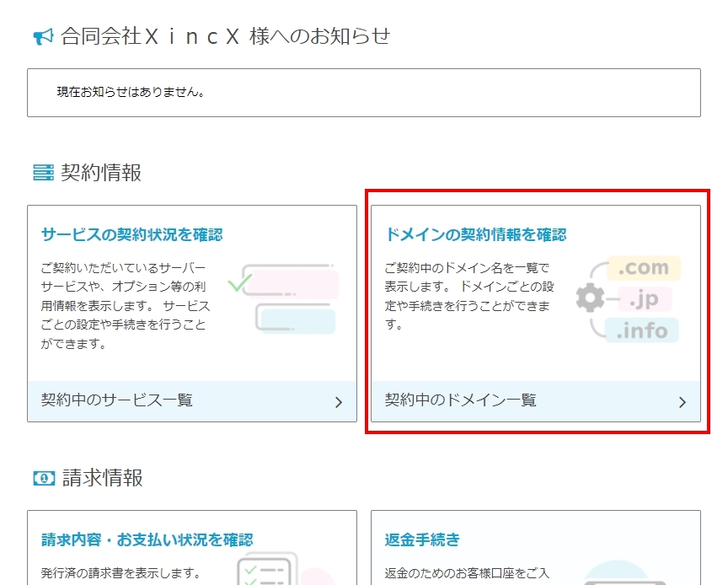Open the ドメインの契約情報を確認 link
This screenshot has height=585, width=728.
tap(476, 234)
